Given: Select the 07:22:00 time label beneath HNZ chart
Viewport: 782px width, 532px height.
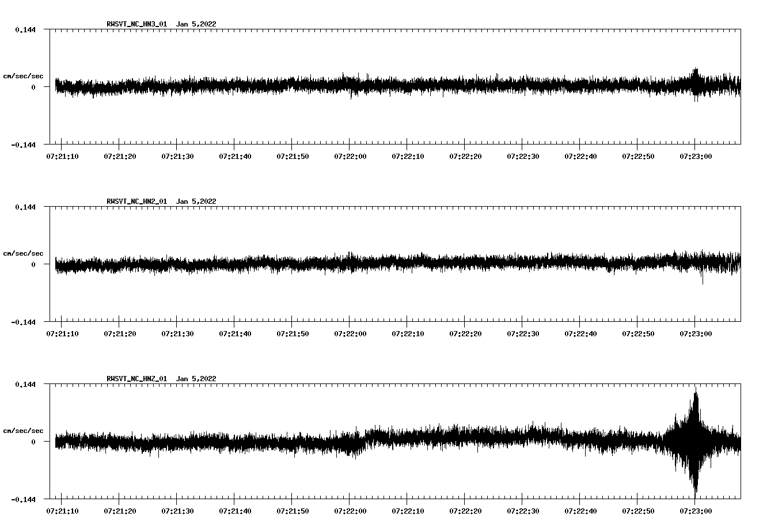Looking at the screenshot, I should point(350,511).
